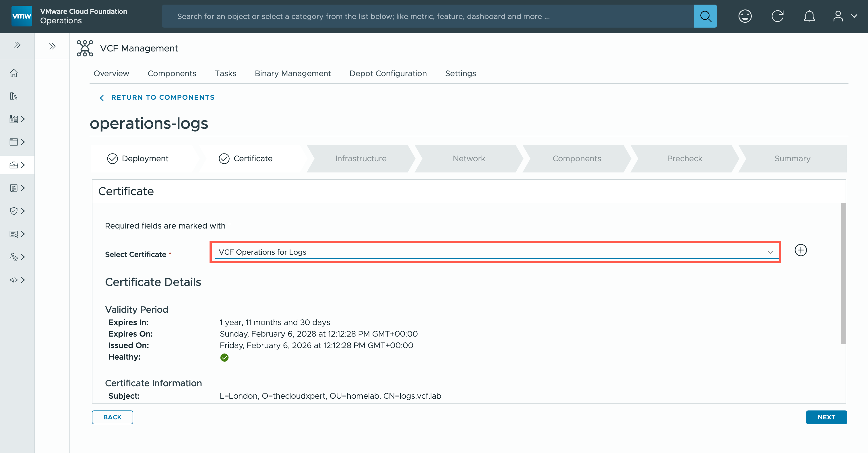The width and height of the screenshot is (868, 453).
Task: Click the search magnifier button
Action: (705, 16)
